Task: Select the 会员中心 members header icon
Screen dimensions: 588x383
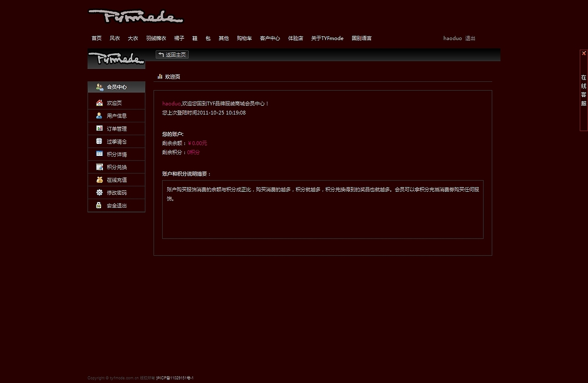Action: point(99,87)
